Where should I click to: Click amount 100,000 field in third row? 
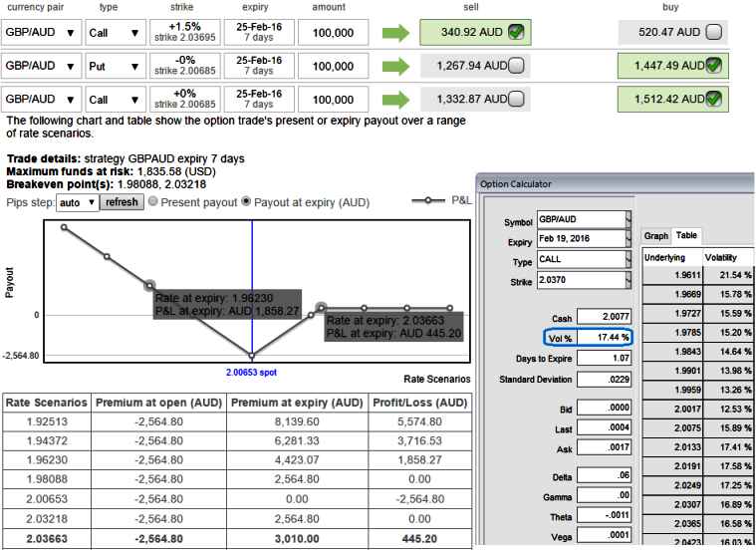tap(333, 99)
